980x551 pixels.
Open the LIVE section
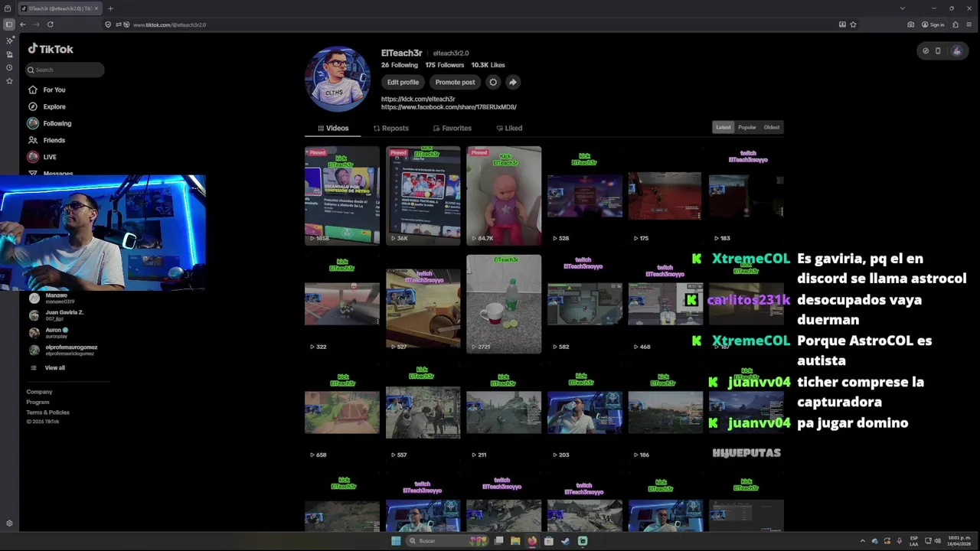click(x=41, y=157)
